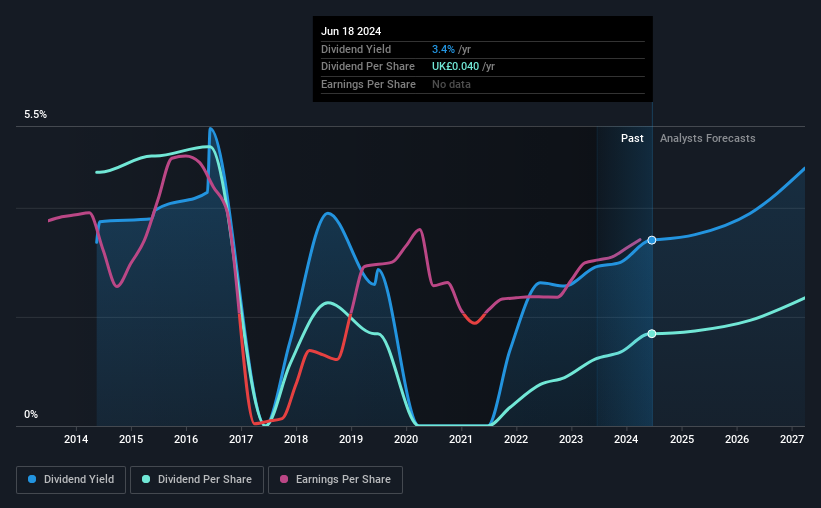The image size is (821, 508).
Task: Click the 2016 x-axis label
Action: pyautogui.click(x=186, y=439)
